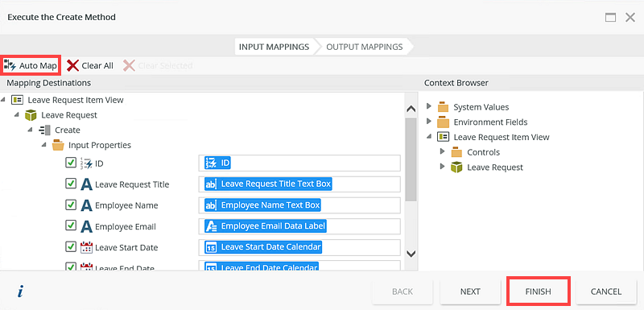
Task: Toggle the Employee Name checkbox
Action: pos(71,205)
